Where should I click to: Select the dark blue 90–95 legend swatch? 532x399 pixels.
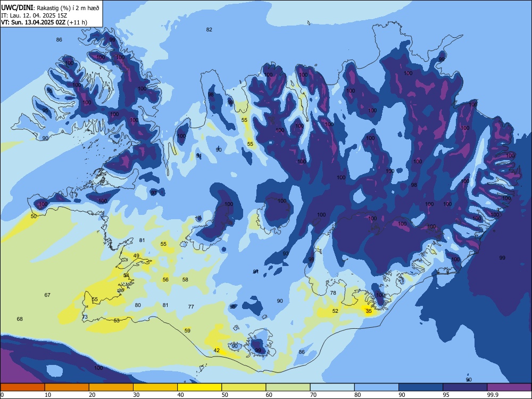coord(421,387)
